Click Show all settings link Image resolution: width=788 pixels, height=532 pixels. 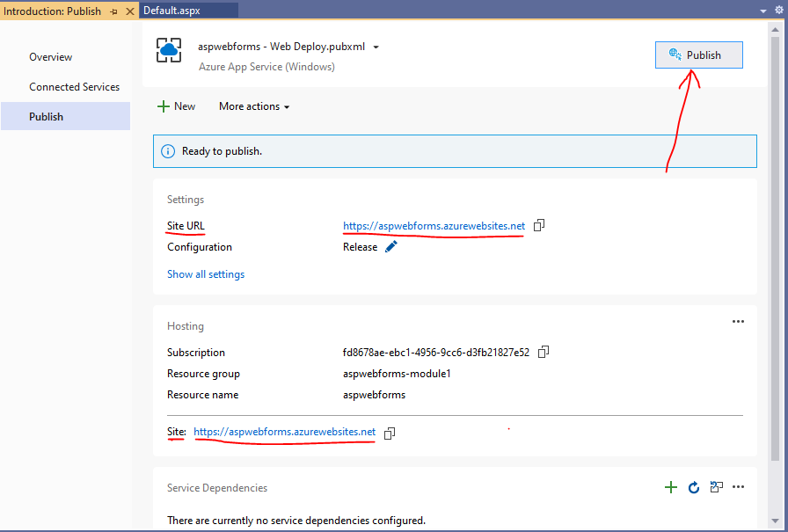click(206, 274)
